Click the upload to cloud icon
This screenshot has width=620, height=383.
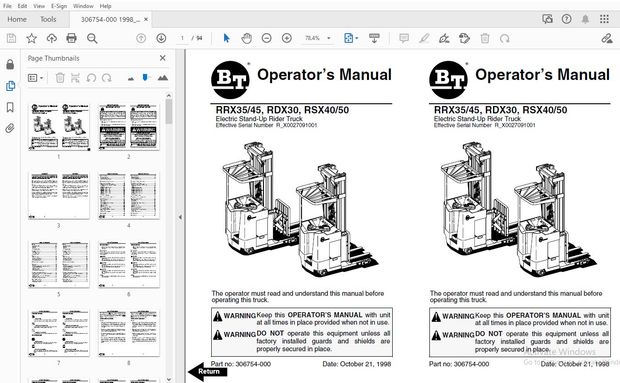pos(52,38)
